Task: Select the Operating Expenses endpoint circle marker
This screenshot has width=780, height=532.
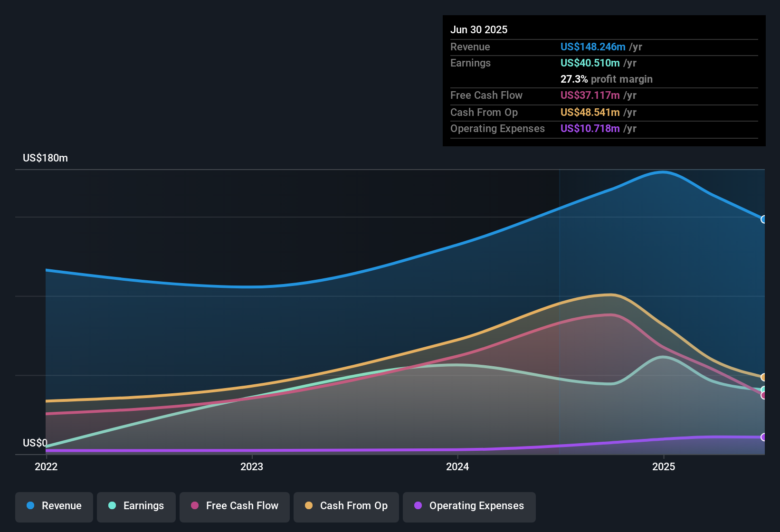Action: [x=763, y=437]
